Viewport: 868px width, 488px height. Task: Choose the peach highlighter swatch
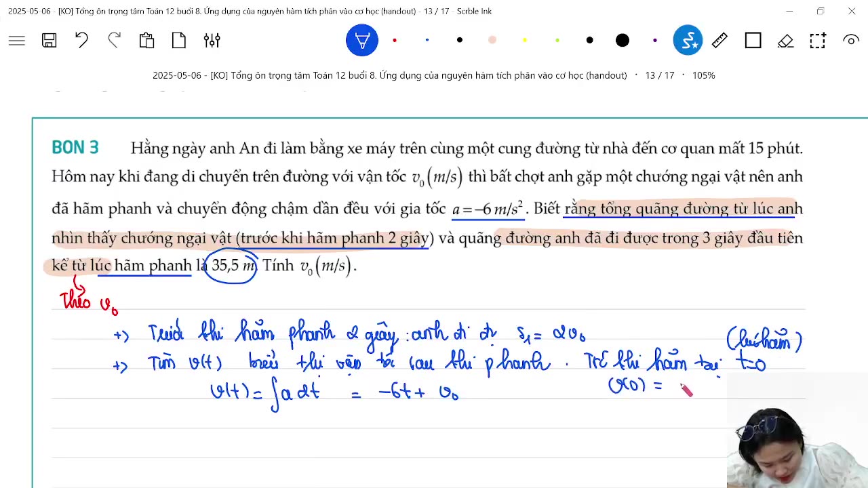point(492,41)
